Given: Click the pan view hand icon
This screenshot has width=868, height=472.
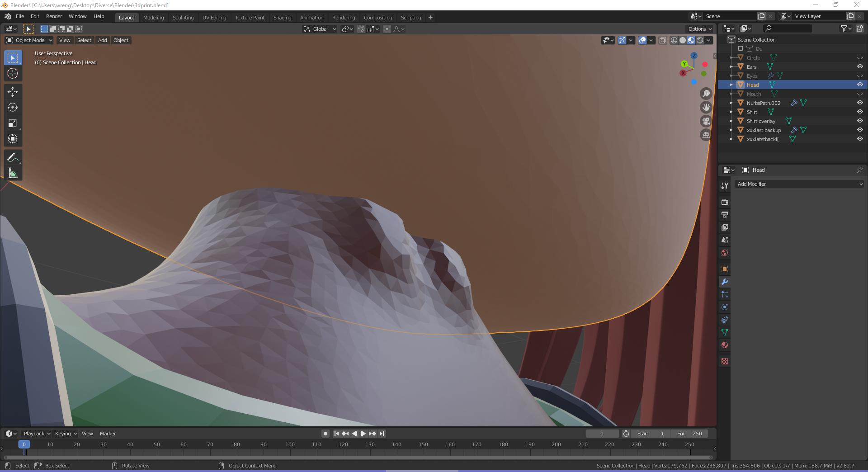Looking at the screenshot, I should click(706, 107).
